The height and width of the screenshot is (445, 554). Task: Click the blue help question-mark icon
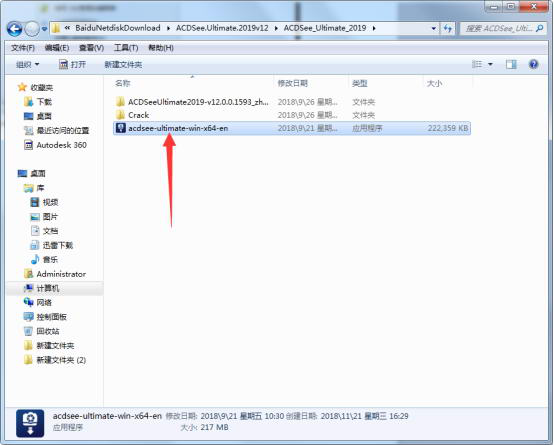click(x=534, y=64)
